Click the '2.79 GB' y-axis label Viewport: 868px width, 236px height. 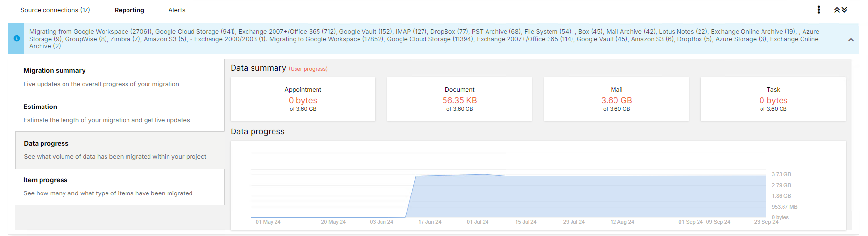click(782, 185)
